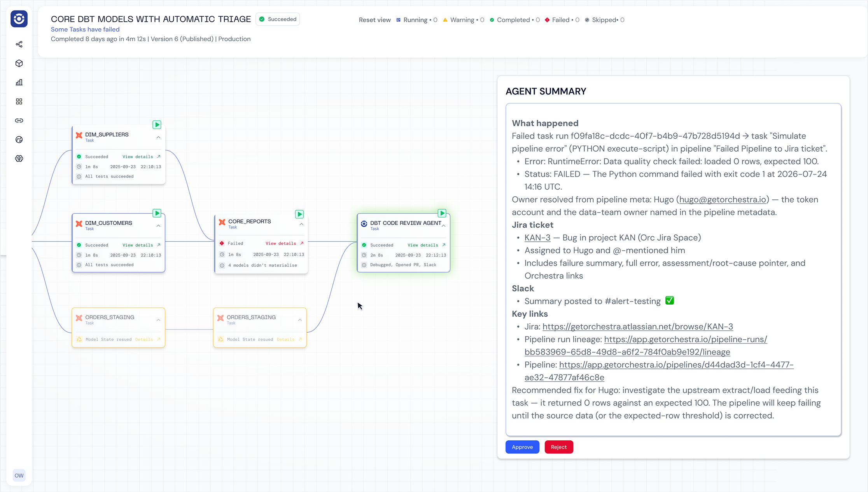Click the green Succeeded check on DIM_SUPPLIERS
Screen dimensions: 868x492
79,157
